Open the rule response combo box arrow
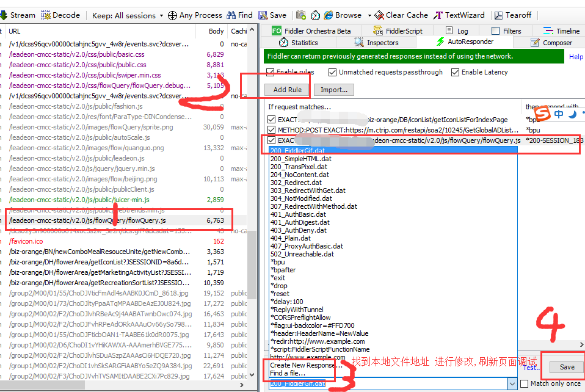This screenshot has height=392, width=585. pyautogui.click(x=512, y=383)
